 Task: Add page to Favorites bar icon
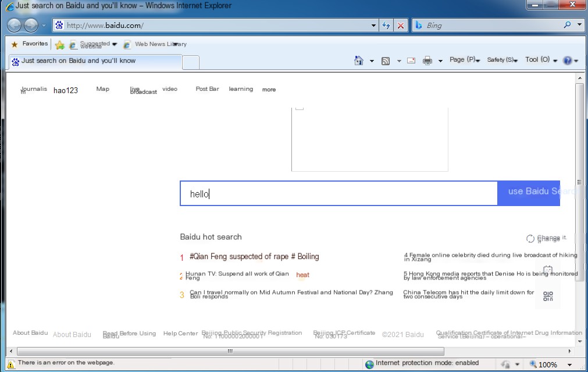coord(60,45)
